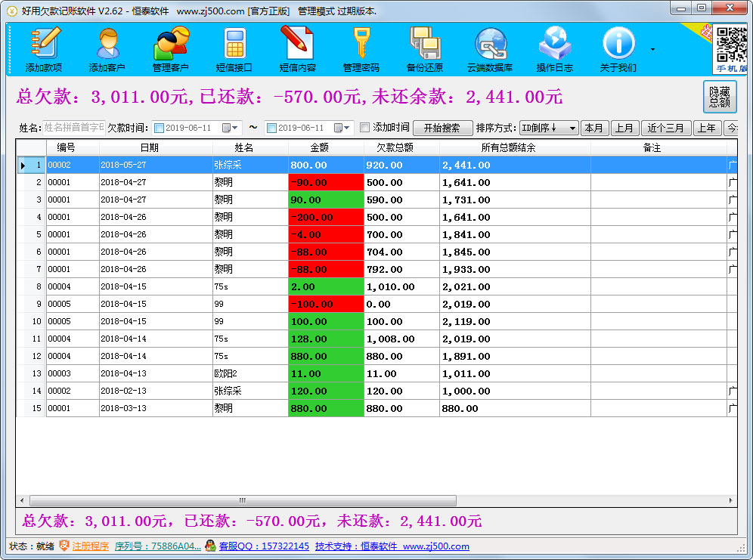The image size is (753, 560).
Task: Open 管理客户 from the toolbar
Action: [171, 48]
